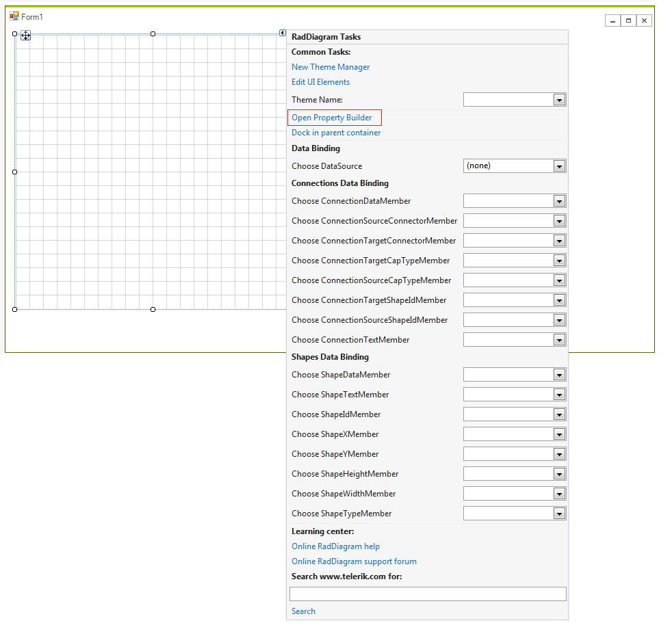
Task: Open the Choose DataSource dropdown showing (none)
Action: click(560, 165)
